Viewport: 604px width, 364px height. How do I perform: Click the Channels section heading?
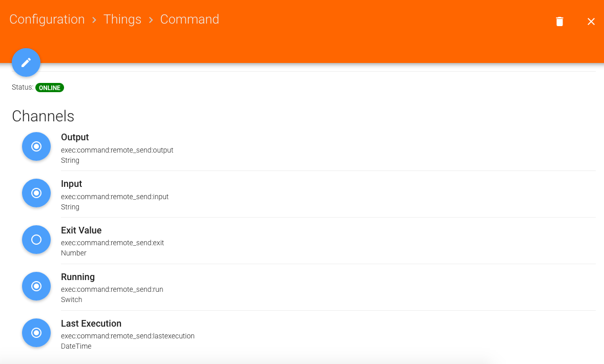click(43, 116)
